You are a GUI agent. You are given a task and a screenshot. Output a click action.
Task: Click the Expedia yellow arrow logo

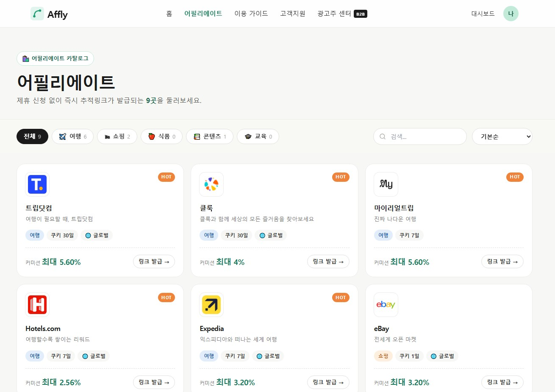click(x=211, y=305)
